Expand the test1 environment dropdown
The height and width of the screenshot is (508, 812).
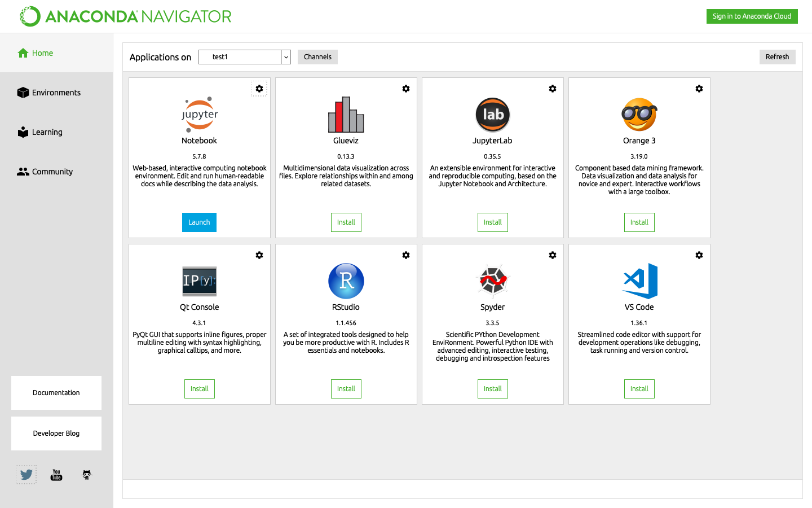click(x=245, y=57)
